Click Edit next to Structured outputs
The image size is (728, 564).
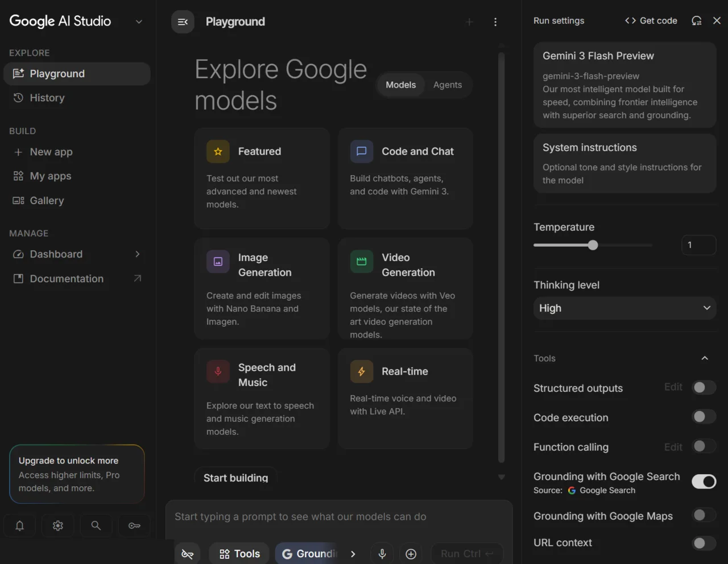click(x=673, y=387)
